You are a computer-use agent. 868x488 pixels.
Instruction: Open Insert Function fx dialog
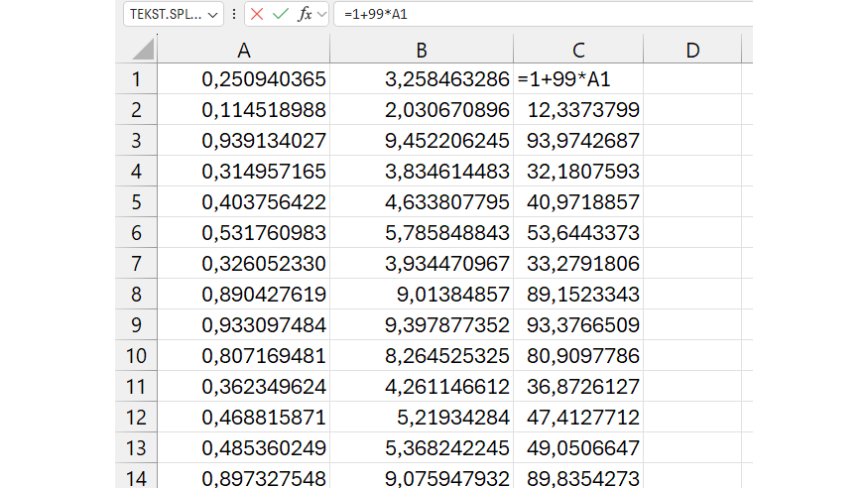coord(305,14)
